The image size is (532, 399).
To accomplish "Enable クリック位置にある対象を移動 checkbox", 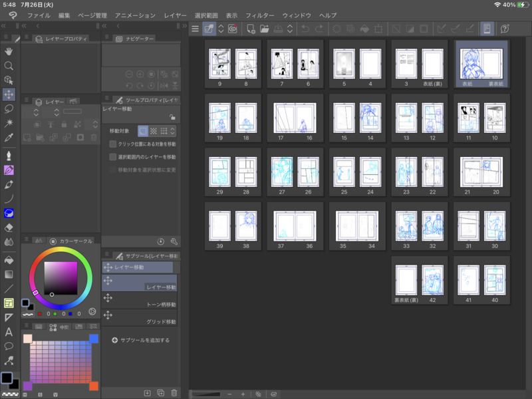I will (x=113, y=144).
